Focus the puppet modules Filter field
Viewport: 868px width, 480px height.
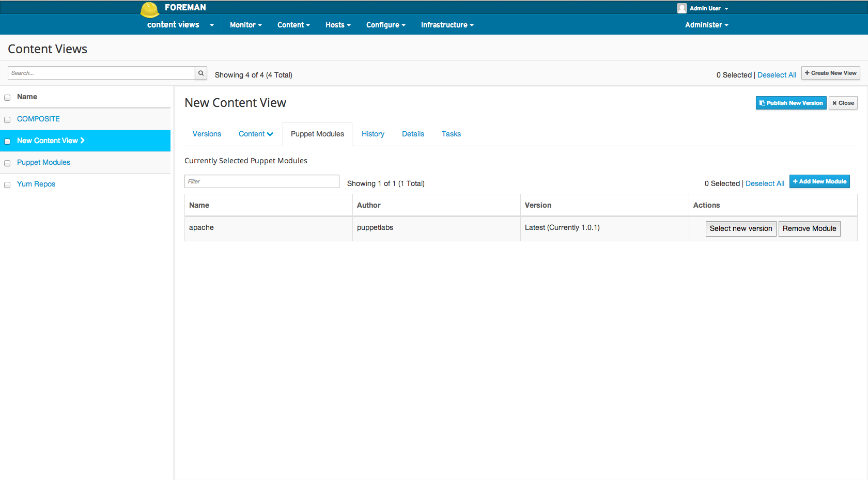(x=262, y=181)
